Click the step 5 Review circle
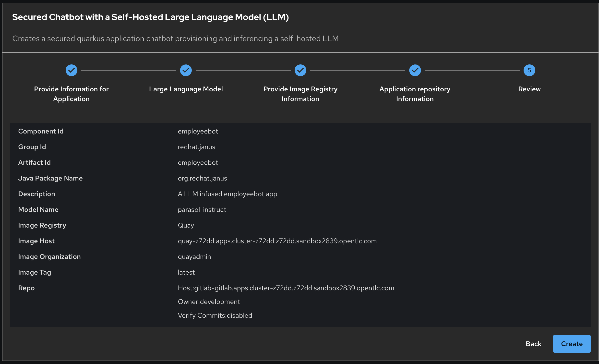This screenshot has height=364, width=599. pos(529,71)
